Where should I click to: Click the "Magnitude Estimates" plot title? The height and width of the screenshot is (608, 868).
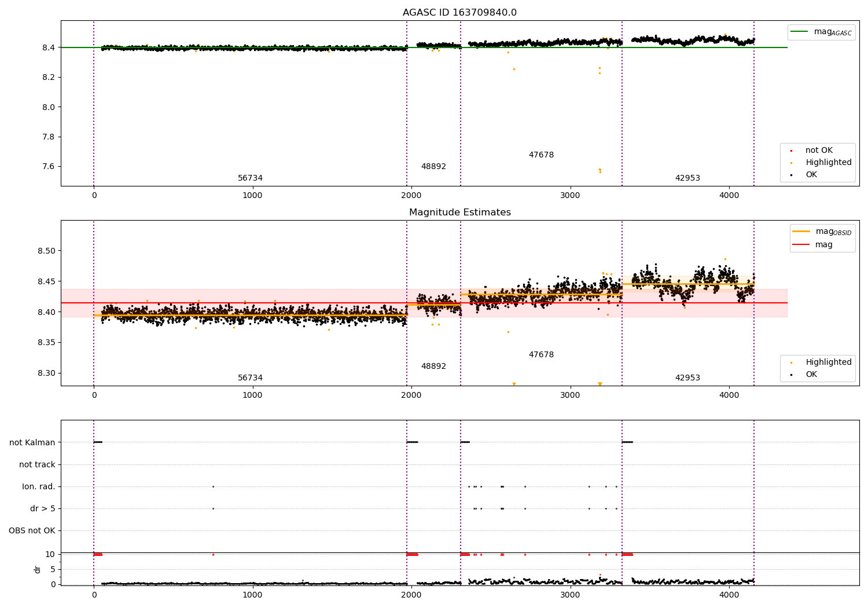point(460,213)
